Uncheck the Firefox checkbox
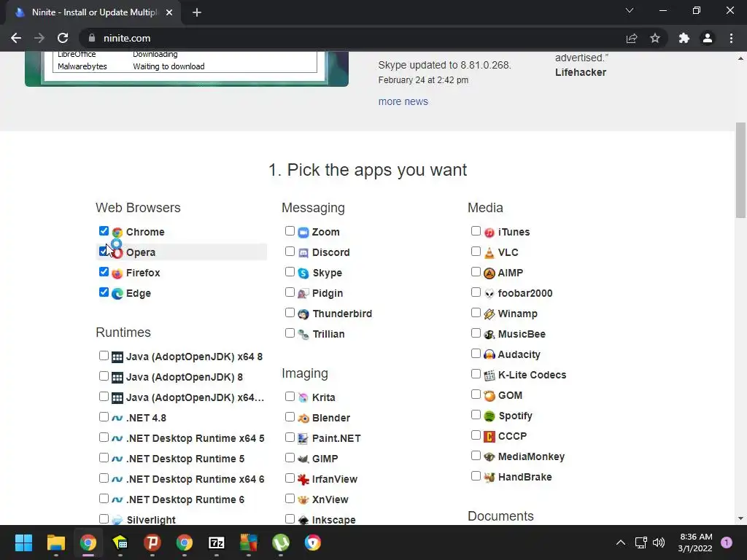 [104, 272]
